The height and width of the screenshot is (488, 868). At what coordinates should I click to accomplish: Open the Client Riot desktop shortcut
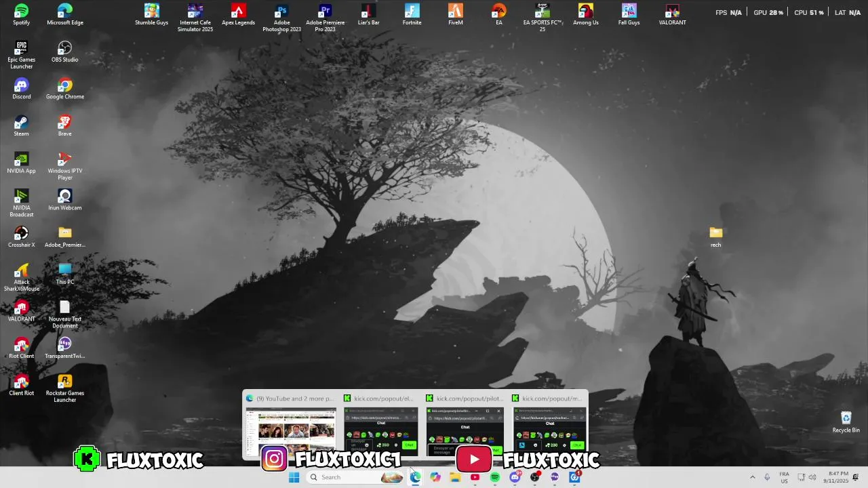tap(21, 386)
